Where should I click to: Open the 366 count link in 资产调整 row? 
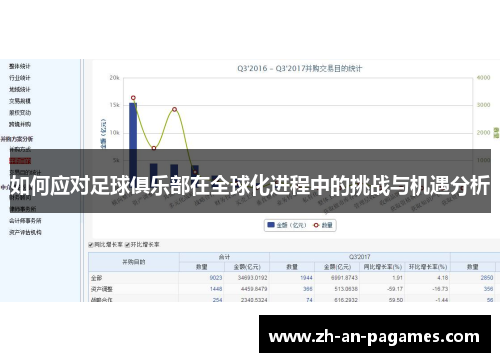(308, 289)
